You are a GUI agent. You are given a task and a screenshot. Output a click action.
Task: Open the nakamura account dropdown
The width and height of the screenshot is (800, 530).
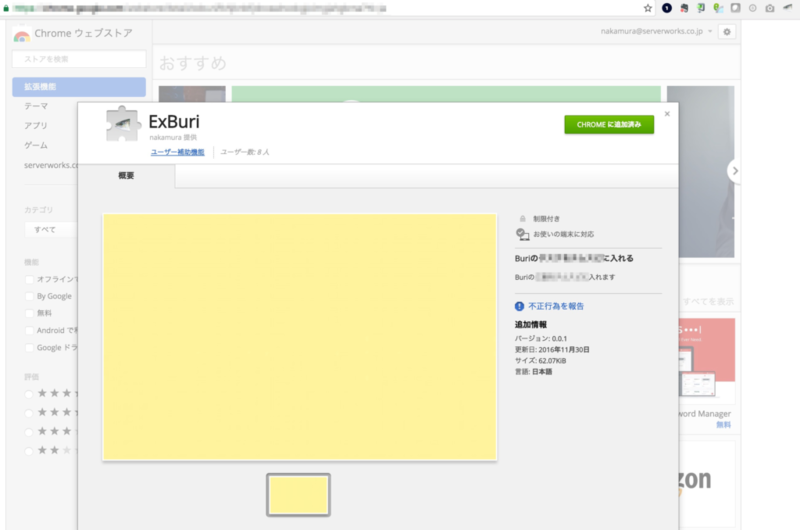(656, 31)
